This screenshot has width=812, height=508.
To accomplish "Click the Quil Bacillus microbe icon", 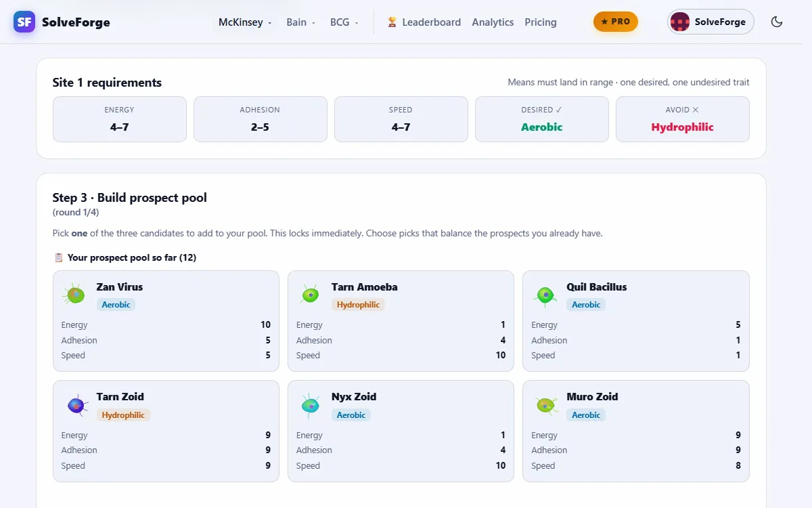I will (545, 295).
